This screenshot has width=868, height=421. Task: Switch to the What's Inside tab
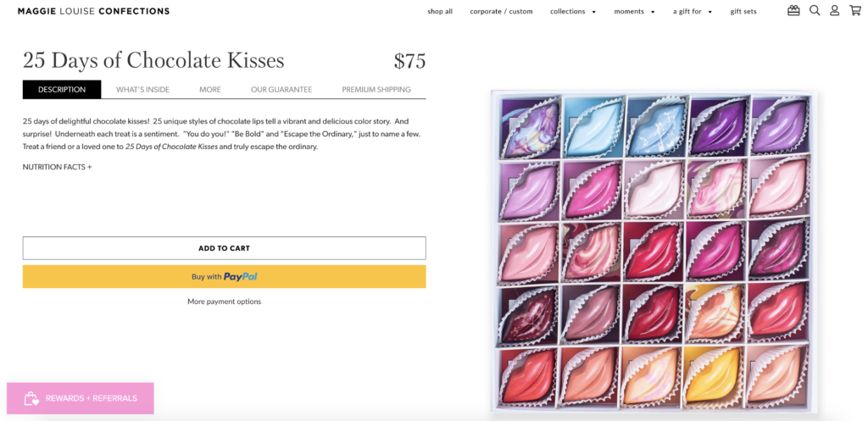pyautogui.click(x=142, y=90)
